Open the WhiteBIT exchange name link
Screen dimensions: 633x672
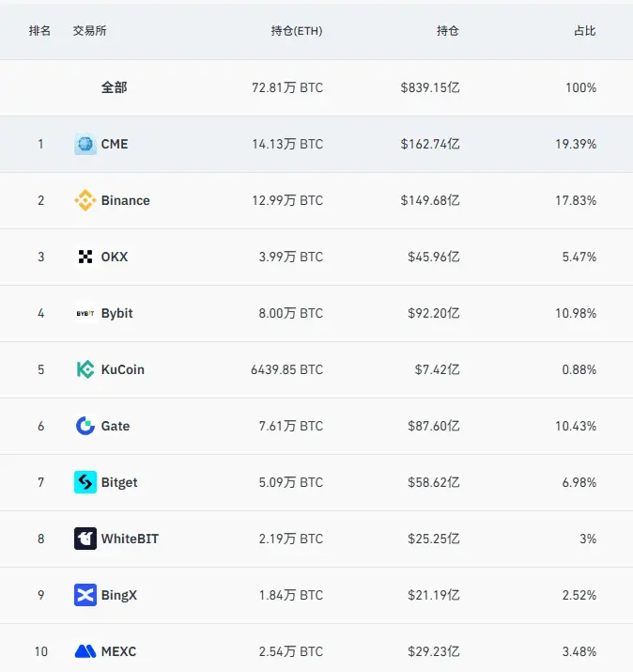(x=130, y=539)
